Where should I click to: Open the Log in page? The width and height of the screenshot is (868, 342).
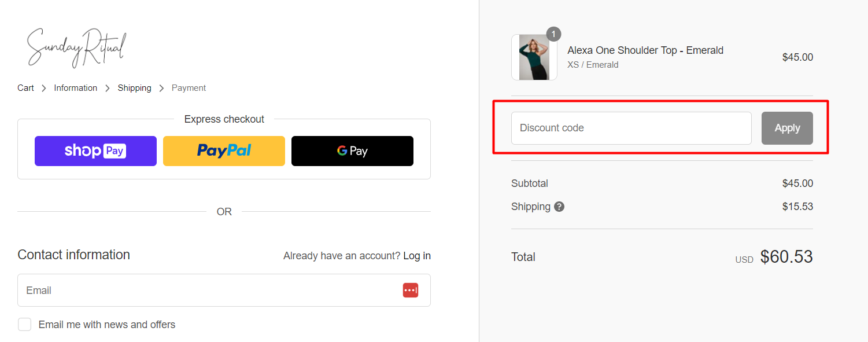(x=417, y=255)
